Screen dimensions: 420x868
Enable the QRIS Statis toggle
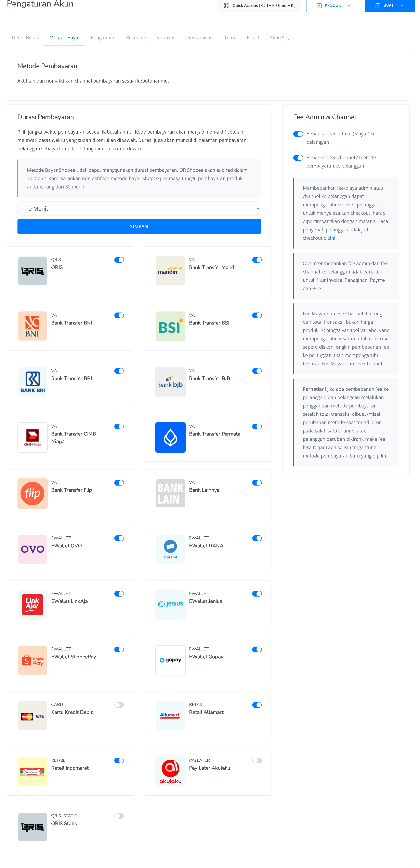[x=119, y=816]
